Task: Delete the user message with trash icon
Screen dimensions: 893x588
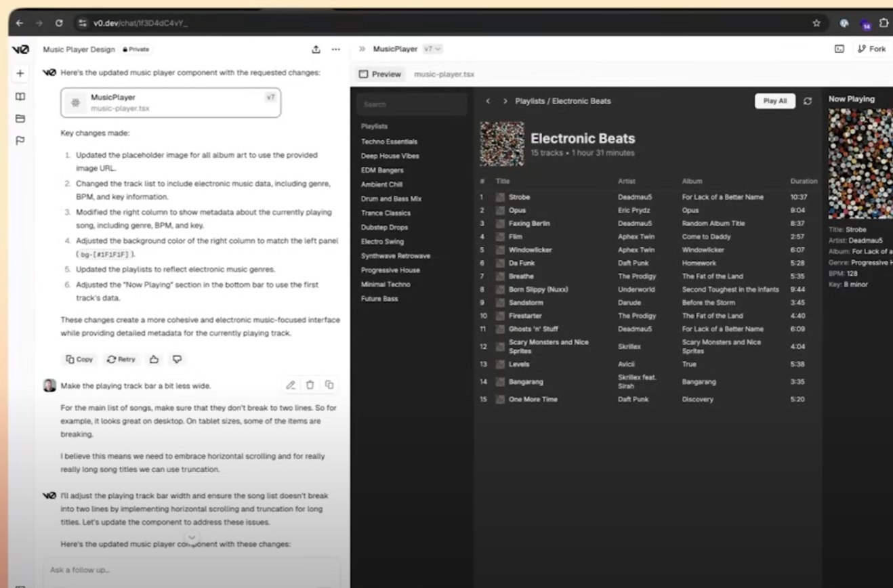Action: point(310,385)
